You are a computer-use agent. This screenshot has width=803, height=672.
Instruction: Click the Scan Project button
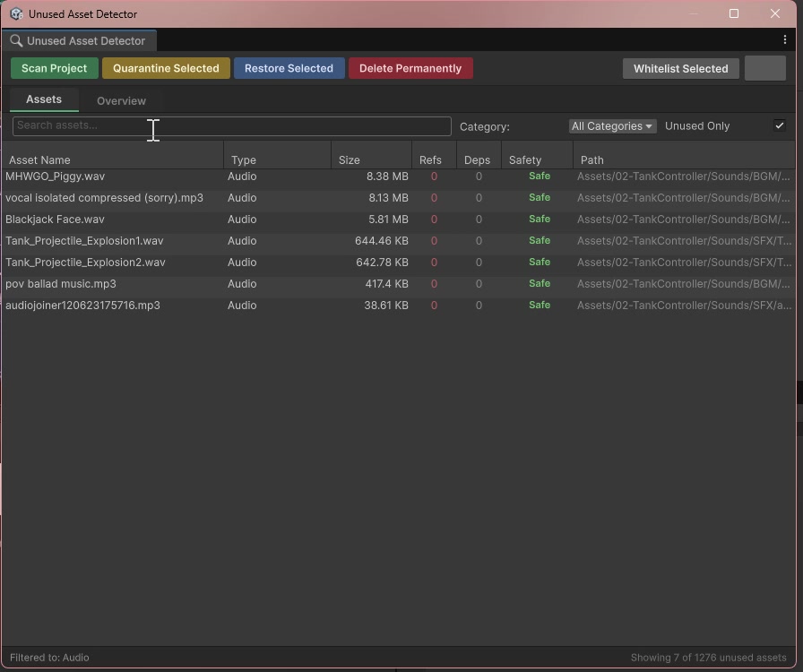click(55, 68)
